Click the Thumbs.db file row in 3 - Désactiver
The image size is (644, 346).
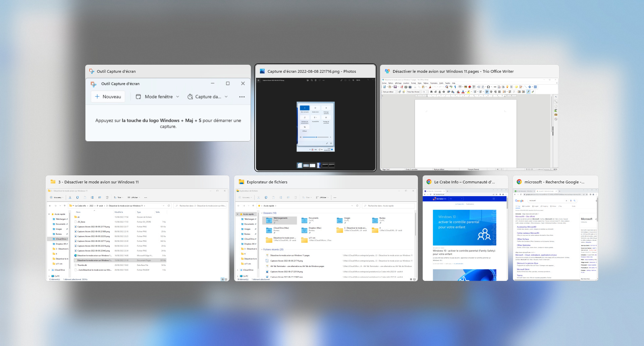pyautogui.click(x=120, y=265)
